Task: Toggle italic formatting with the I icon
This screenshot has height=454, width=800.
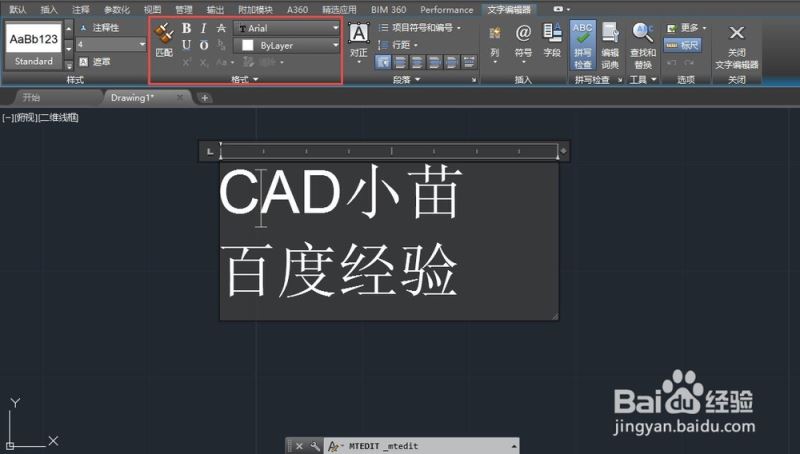Action: tap(204, 29)
